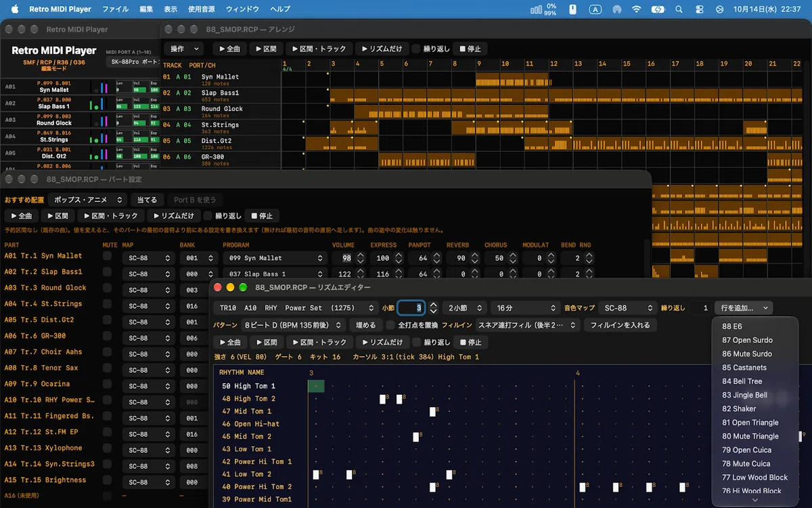Click measure 9 marker in Arrange timeline

[x=478, y=64]
